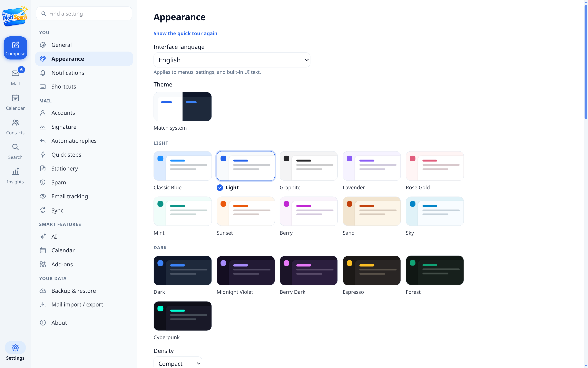Open the Interface language dropdown
Image resolution: width=588 pixels, height=368 pixels.
[x=232, y=60]
